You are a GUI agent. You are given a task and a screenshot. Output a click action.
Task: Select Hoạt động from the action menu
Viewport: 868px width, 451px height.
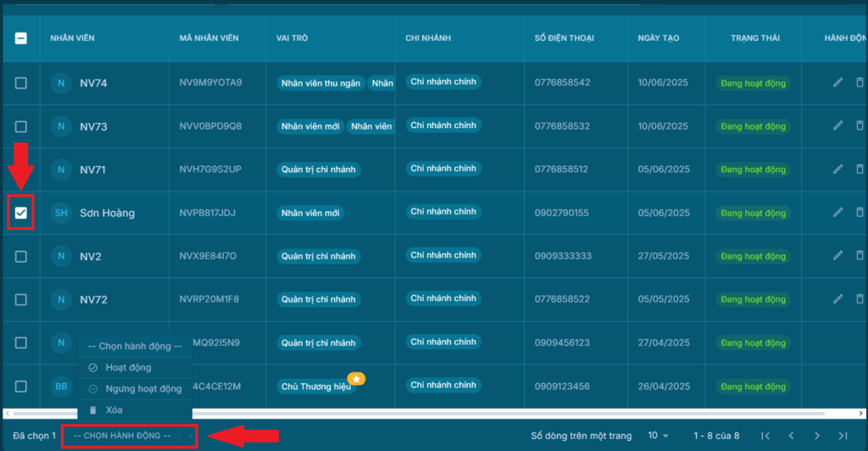tap(128, 368)
